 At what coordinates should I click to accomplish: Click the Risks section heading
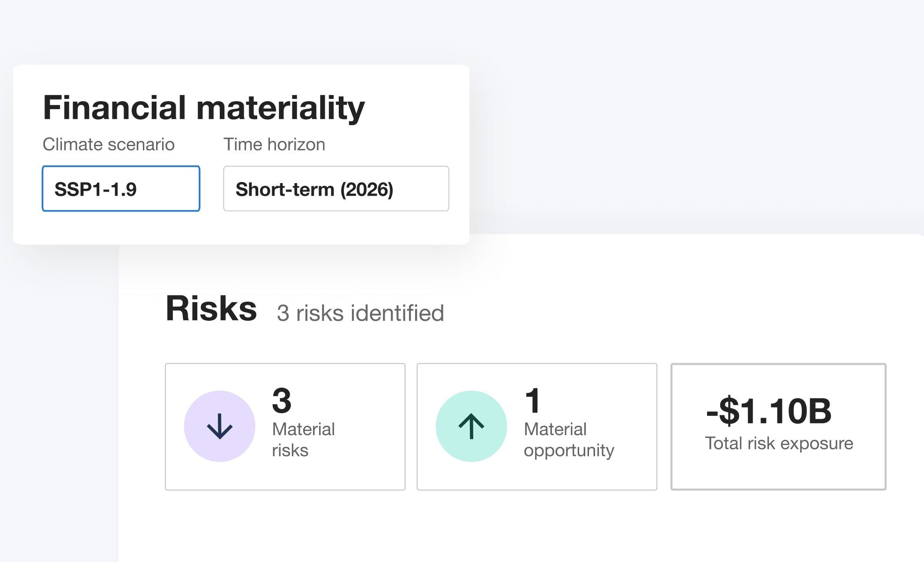click(x=211, y=308)
